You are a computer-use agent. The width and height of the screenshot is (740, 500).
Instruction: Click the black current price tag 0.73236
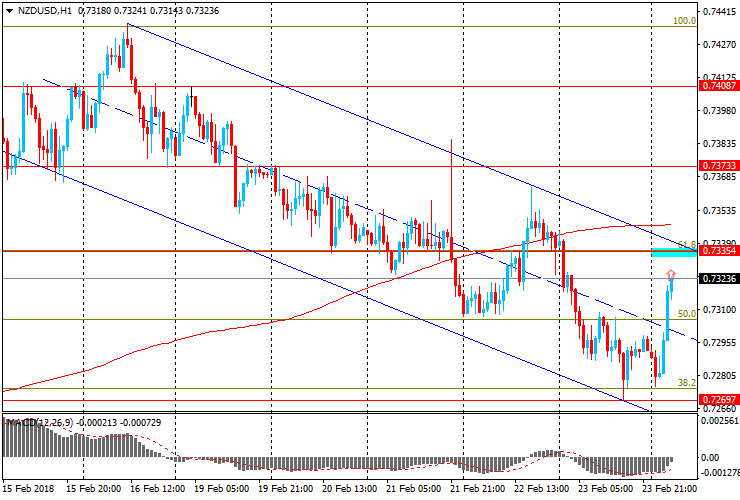(719, 279)
